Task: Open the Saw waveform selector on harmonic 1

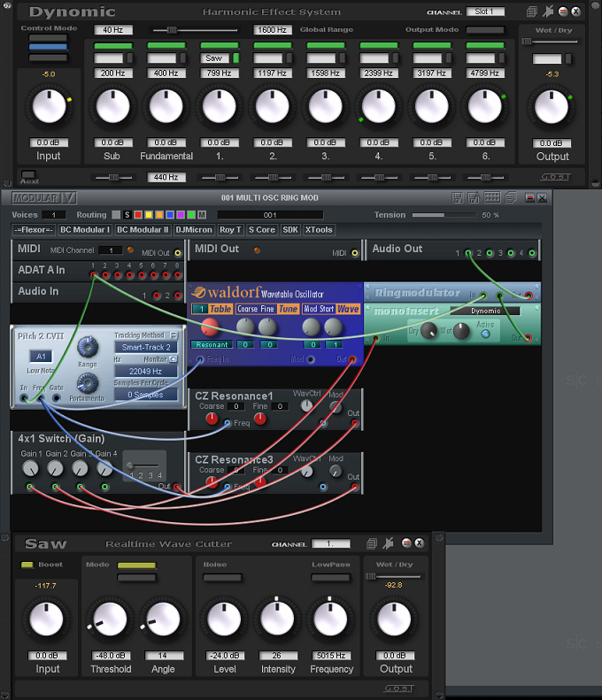Action: pyautogui.click(x=214, y=58)
